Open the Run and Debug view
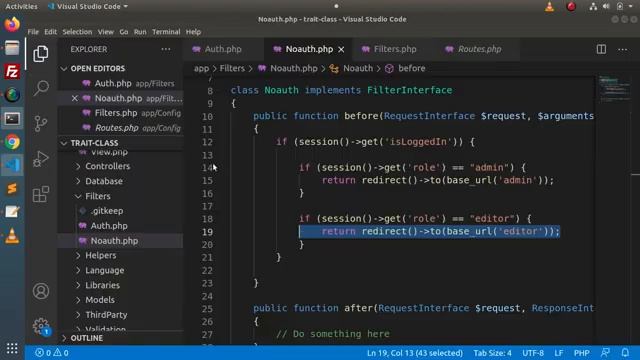 41,159
